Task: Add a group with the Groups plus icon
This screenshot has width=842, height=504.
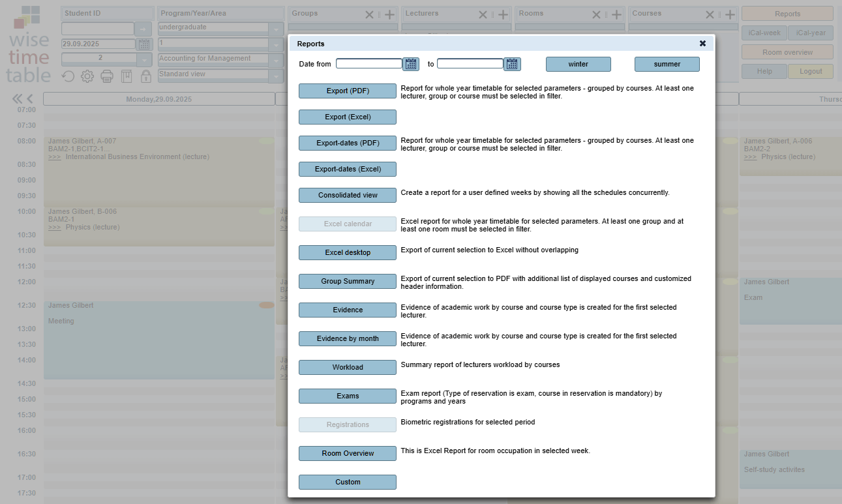Action: [x=389, y=14]
